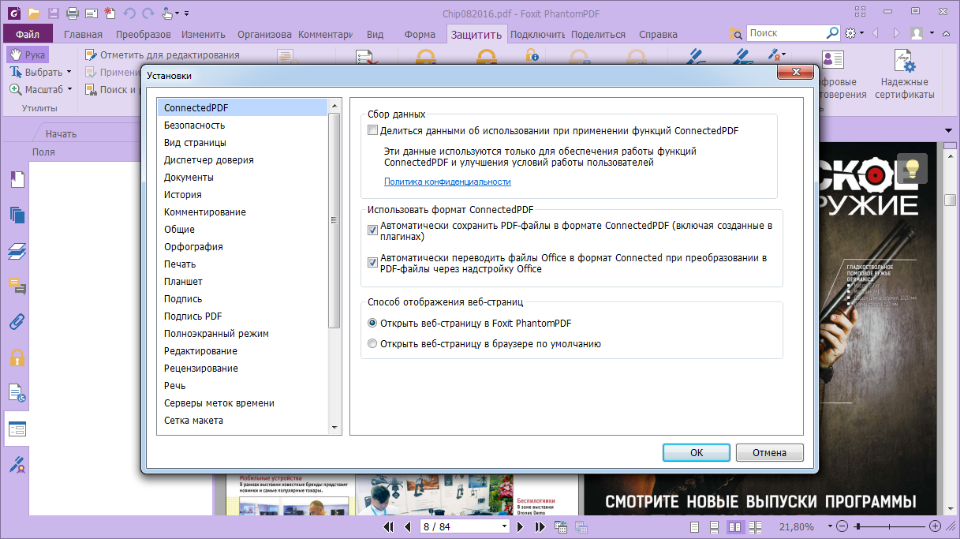Click the advanced folder search icon beside Поиск
The image size is (960, 539).
736,33
